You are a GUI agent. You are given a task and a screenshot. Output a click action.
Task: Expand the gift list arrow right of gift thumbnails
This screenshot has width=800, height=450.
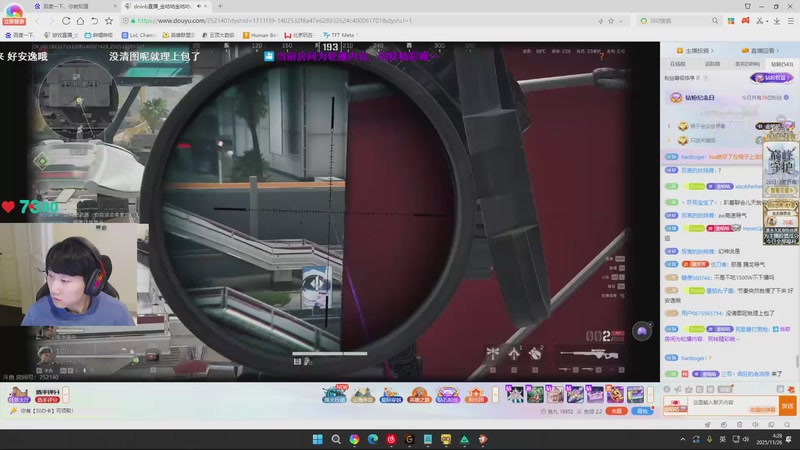[x=650, y=395]
